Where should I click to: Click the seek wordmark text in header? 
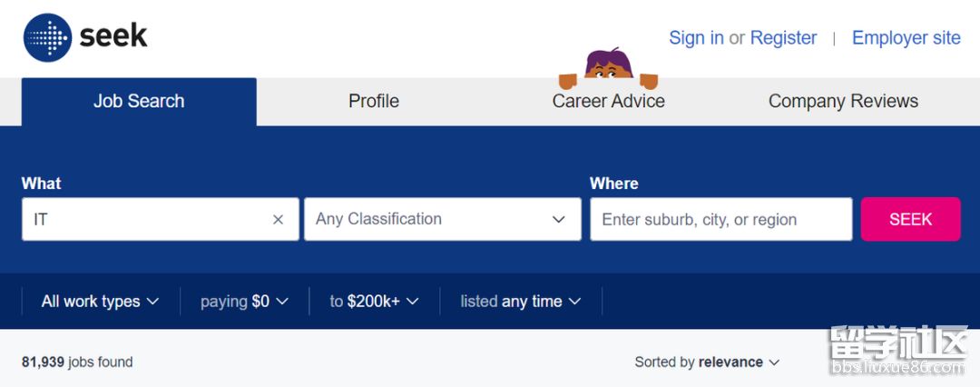(x=113, y=36)
